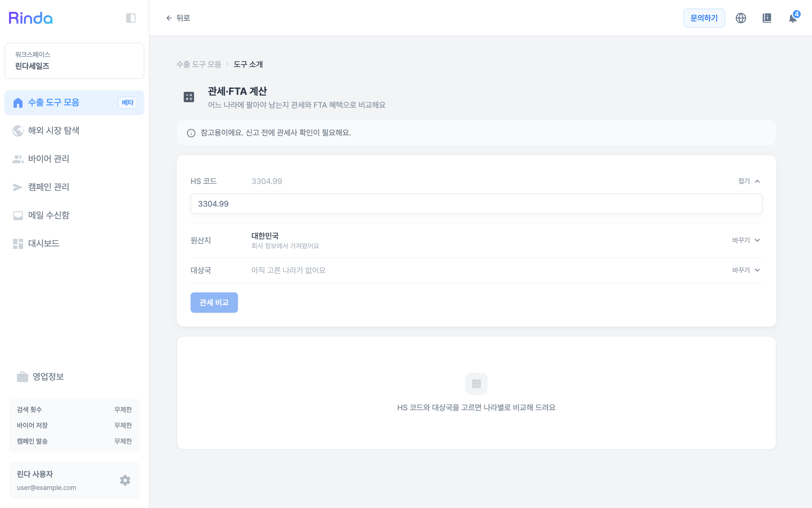The height and width of the screenshot is (508, 812).
Task: Click the inbox icon for 메일 수신함
Action: [x=18, y=215]
